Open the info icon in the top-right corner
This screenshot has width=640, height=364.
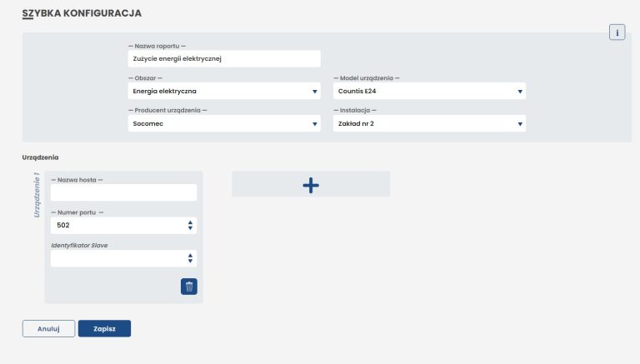[617, 32]
